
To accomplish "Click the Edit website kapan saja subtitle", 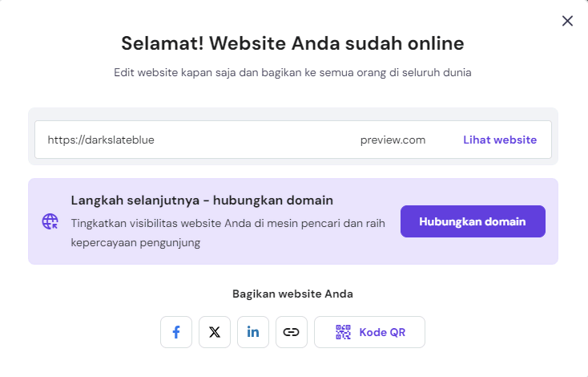I will (292, 72).
